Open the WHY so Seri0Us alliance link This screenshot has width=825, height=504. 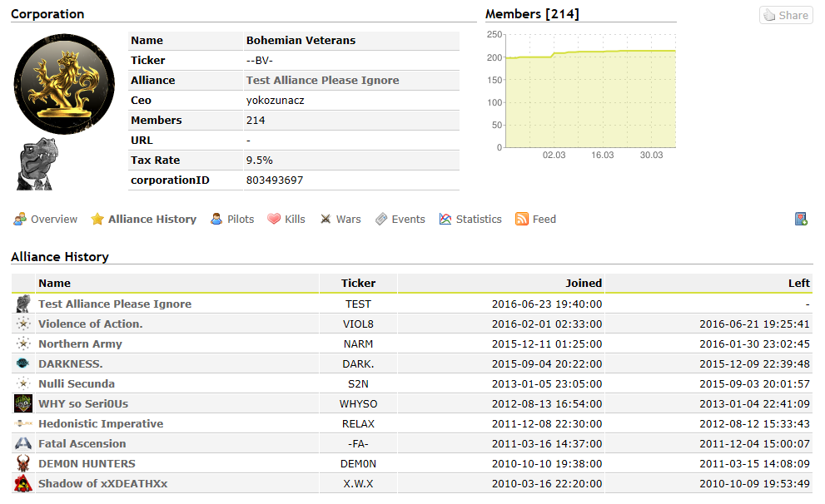pyautogui.click(x=83, y=404)
